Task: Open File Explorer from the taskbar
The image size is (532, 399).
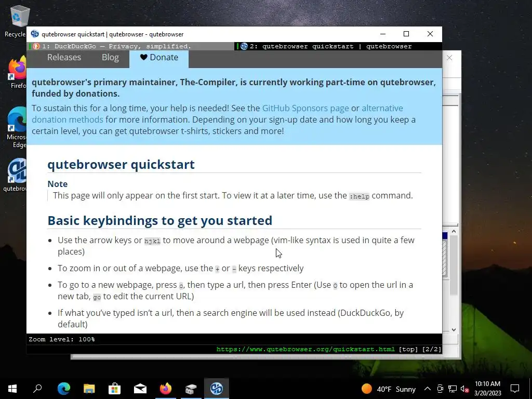Action: pos(89,389)
